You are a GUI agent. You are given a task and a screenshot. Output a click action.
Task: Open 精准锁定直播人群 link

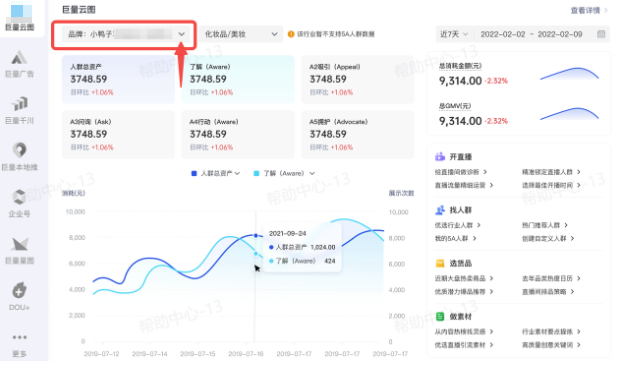(x=551, y=172)
